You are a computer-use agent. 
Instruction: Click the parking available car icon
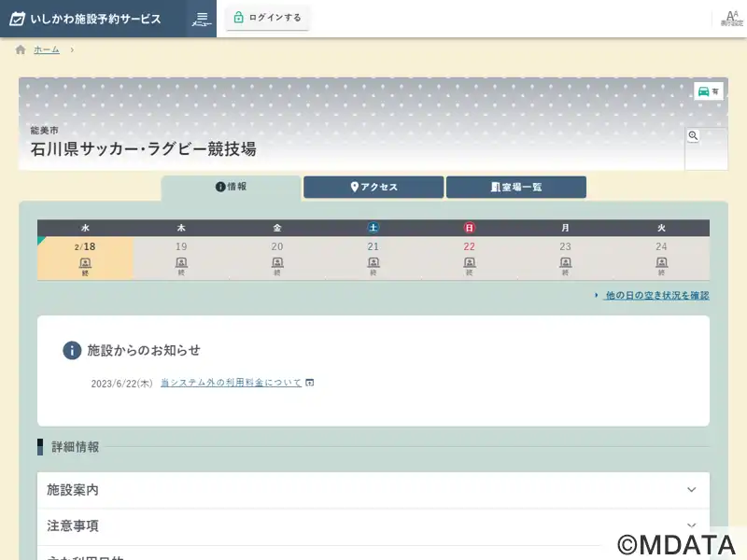(709, 91)
